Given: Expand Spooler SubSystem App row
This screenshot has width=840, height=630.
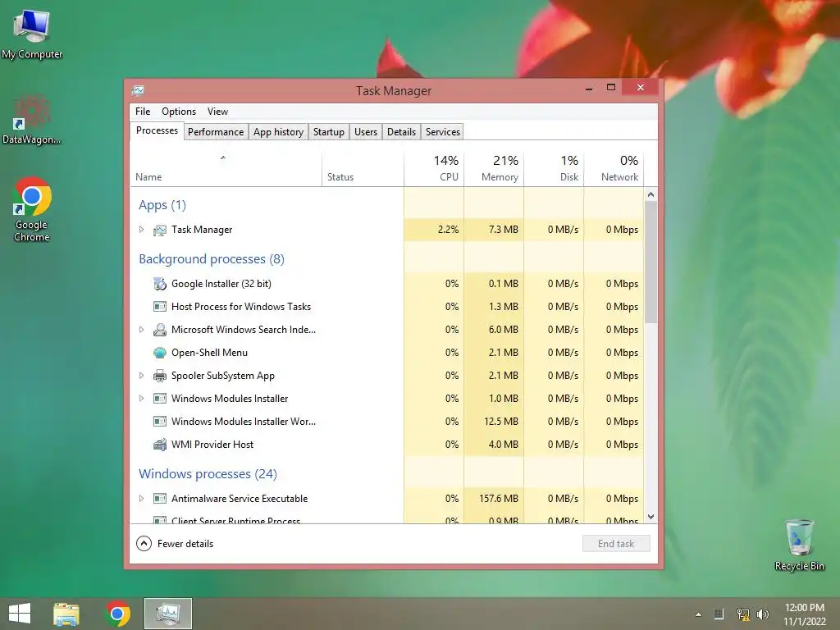Looking at the screenshot, I should pyautogui.click(x=141, y=376).
